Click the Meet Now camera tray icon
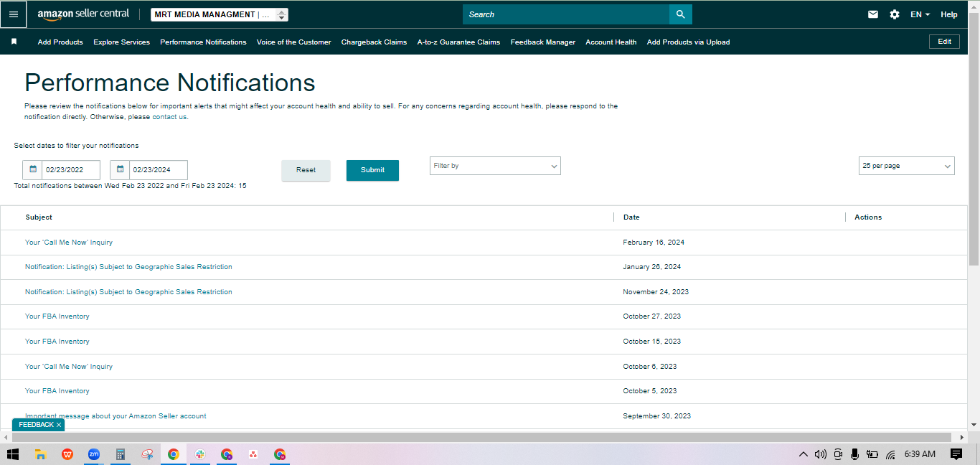Image resolution: width=980 pixels, height=465 pixels. 838,454
